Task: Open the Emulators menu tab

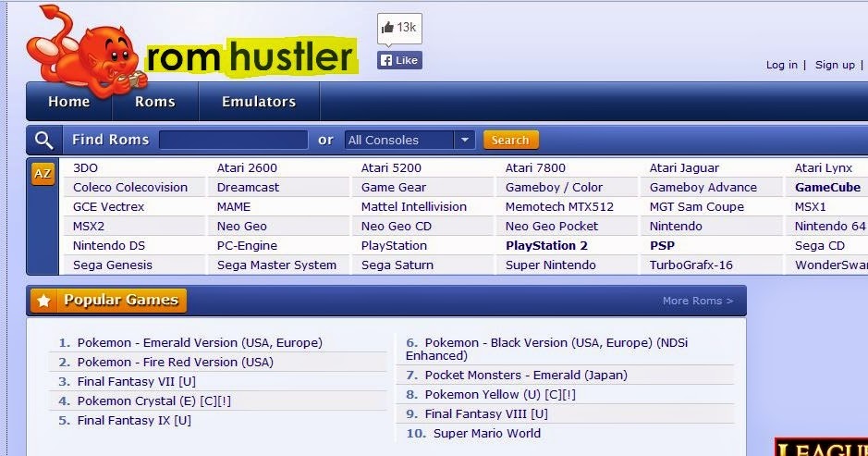Action: coord(259,102)
